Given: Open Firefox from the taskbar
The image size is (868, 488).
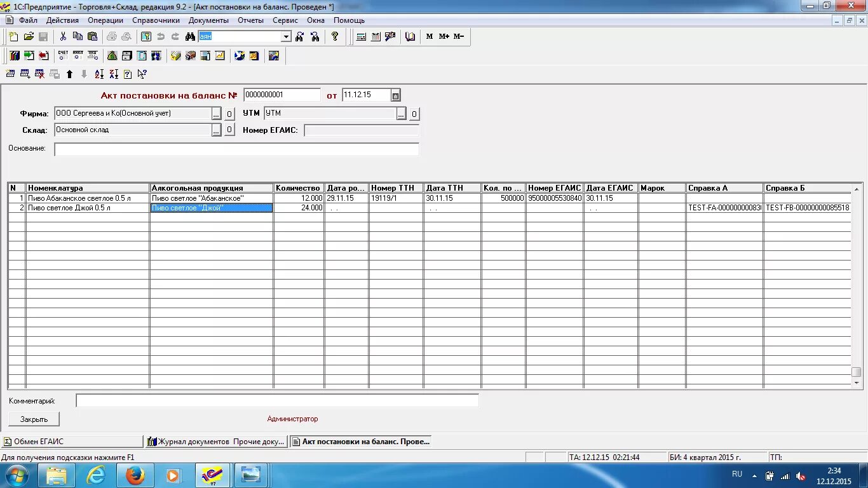Looking at the screenshot, I should [x=135, y=475].
